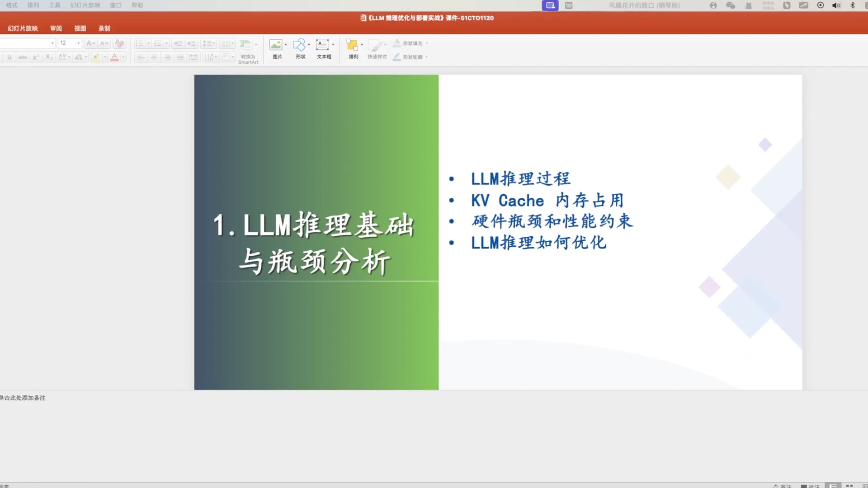Viewport: 868px width, 488px height.
Task: Open the line spacing dropdown
Action: [x=214, y=43]
